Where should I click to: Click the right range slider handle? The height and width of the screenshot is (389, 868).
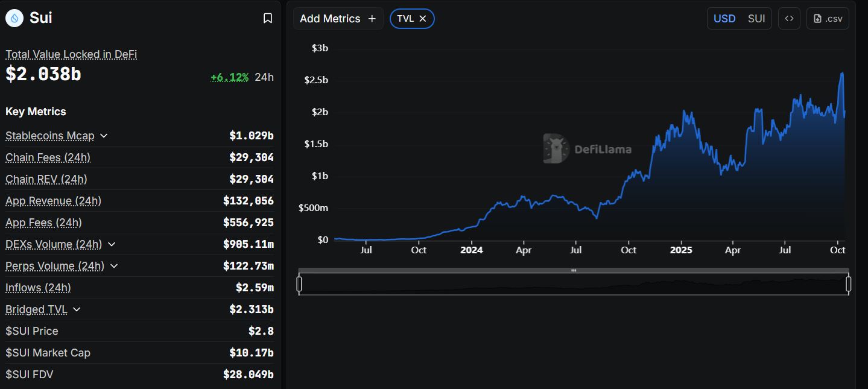pyautogui.click(x=848, y=283)
